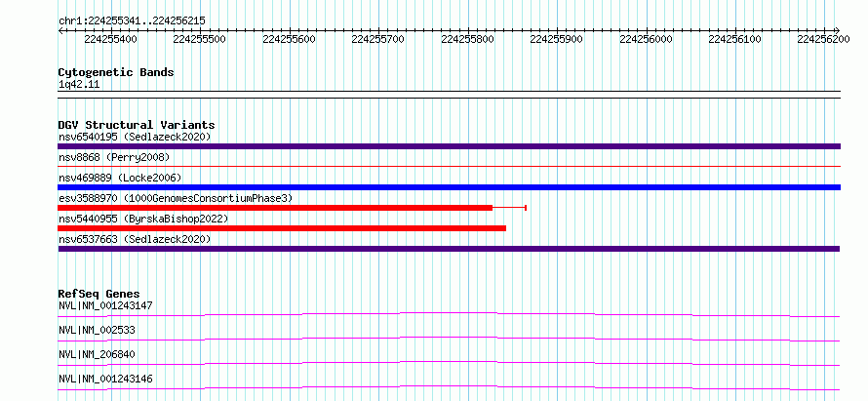Click ruler position 224256200
This screenshot has width=868, height=401.
click(824, 39)
